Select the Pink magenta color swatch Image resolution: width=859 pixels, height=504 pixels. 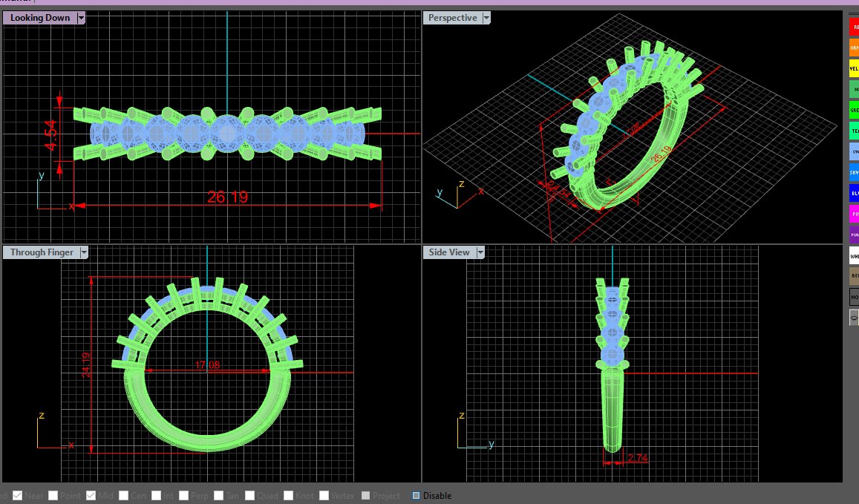854,214
